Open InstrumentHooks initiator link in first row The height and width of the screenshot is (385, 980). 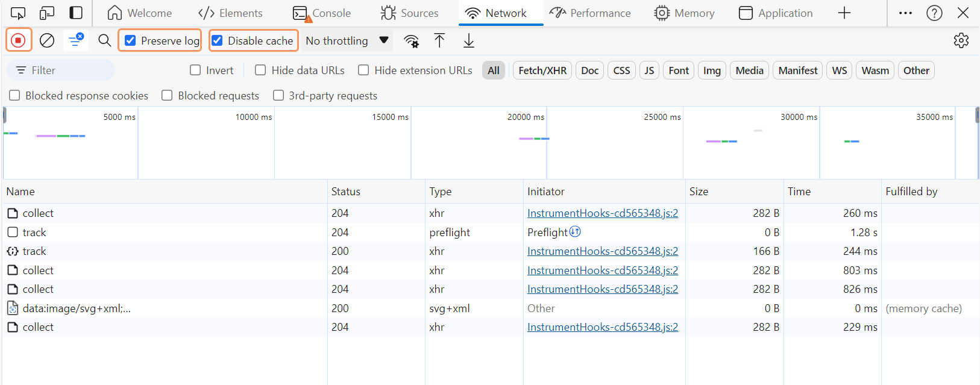[x=602, y=213]
